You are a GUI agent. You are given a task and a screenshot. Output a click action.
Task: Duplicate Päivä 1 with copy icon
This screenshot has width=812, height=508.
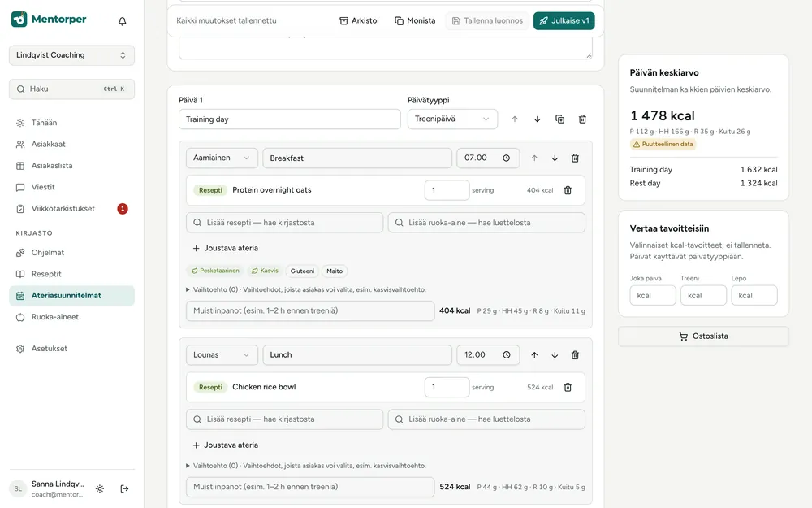pos(559,119)
